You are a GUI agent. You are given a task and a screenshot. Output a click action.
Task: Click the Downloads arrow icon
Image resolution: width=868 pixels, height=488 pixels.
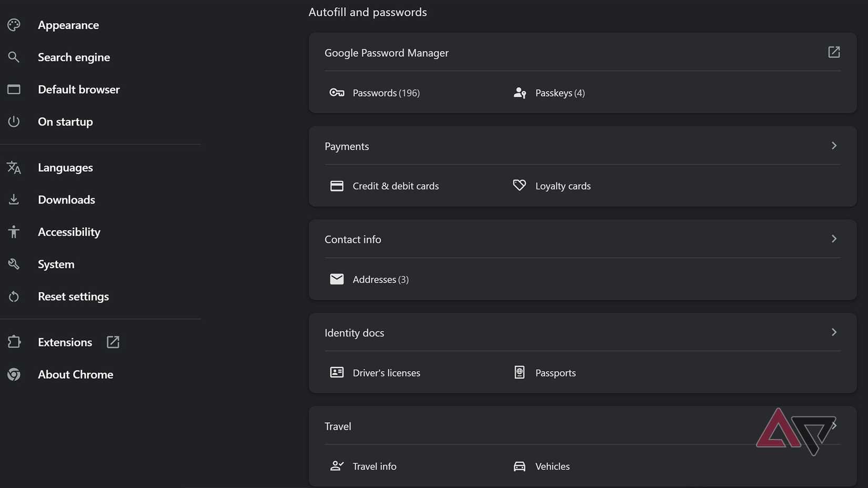(14, 199)
